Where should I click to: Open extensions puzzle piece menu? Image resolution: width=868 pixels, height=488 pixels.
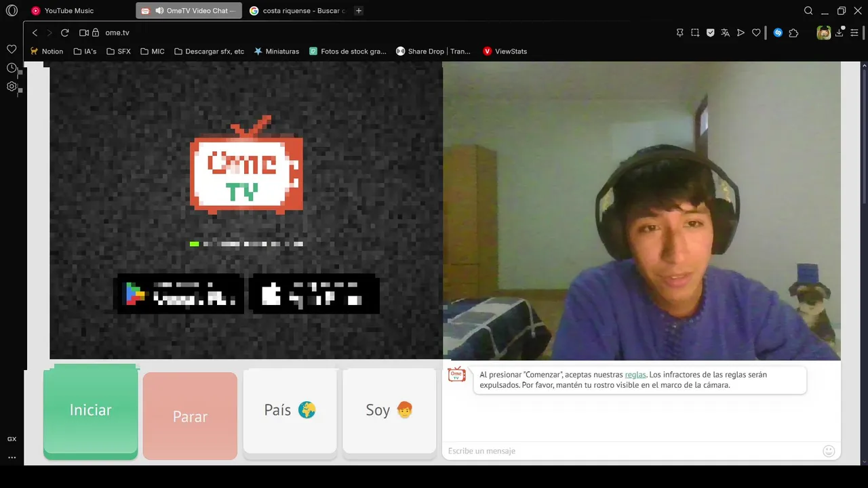(x=793, y=33)
